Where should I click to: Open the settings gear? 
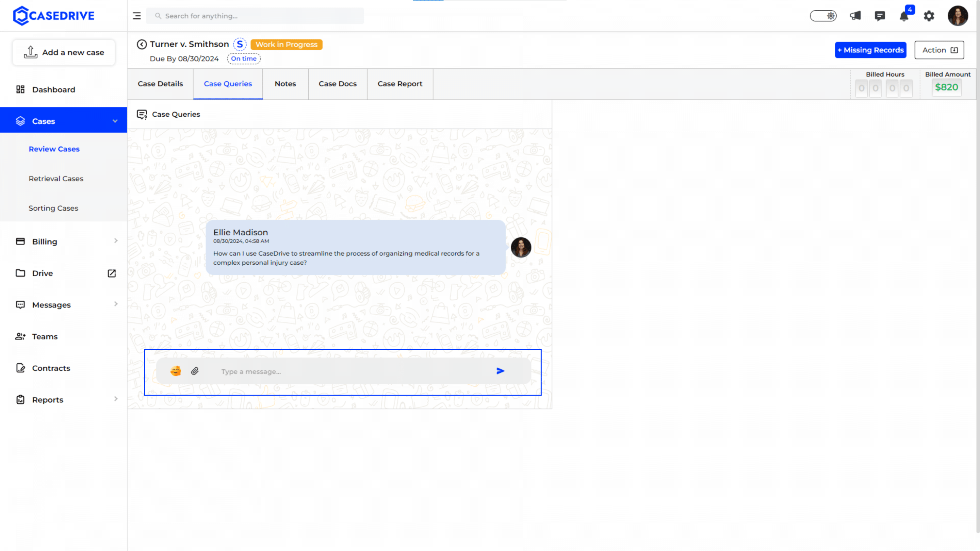click(x=929, y=16)
